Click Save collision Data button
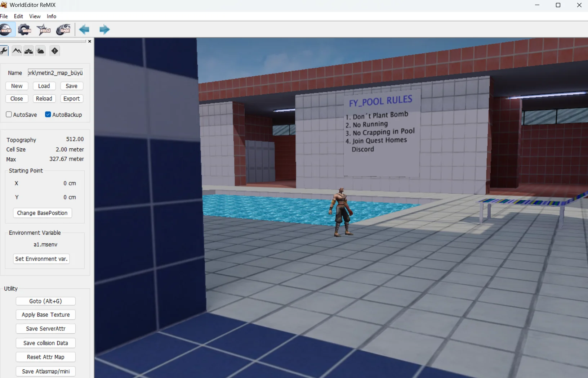Screen dimensions: 588x378 click(x=46, y=343)
